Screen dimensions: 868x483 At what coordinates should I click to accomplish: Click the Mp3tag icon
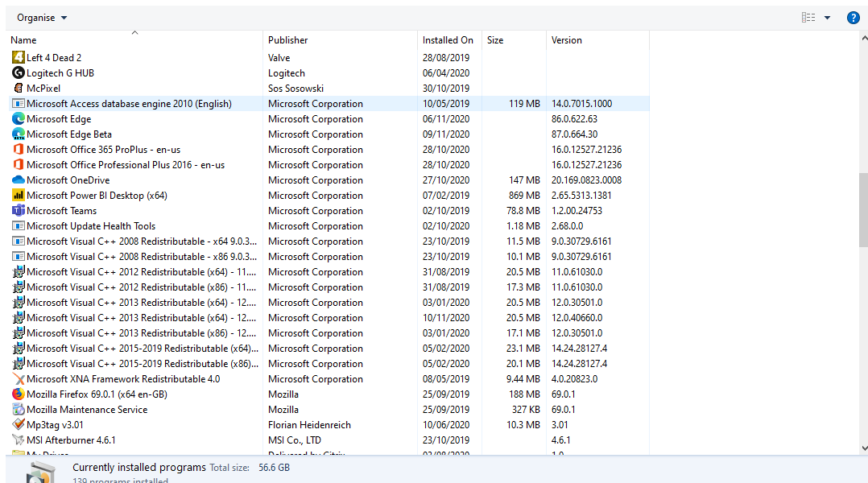click(x=19, y=425)
